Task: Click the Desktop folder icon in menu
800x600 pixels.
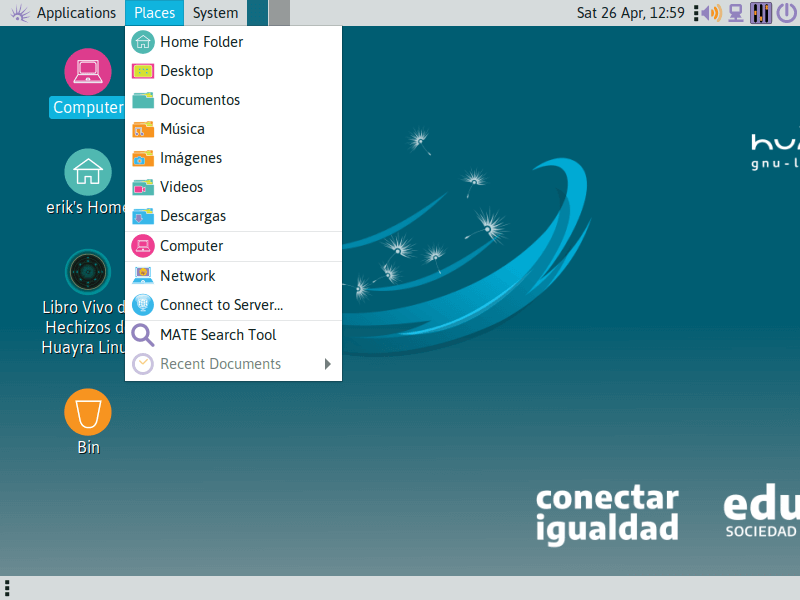Action: coord(143,71)
